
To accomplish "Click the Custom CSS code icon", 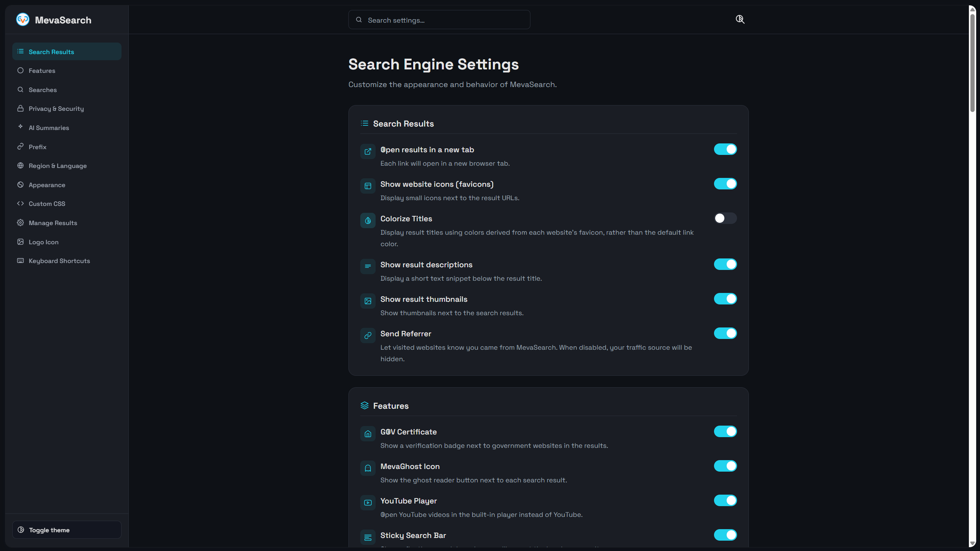I will click(x=20, y=204).
